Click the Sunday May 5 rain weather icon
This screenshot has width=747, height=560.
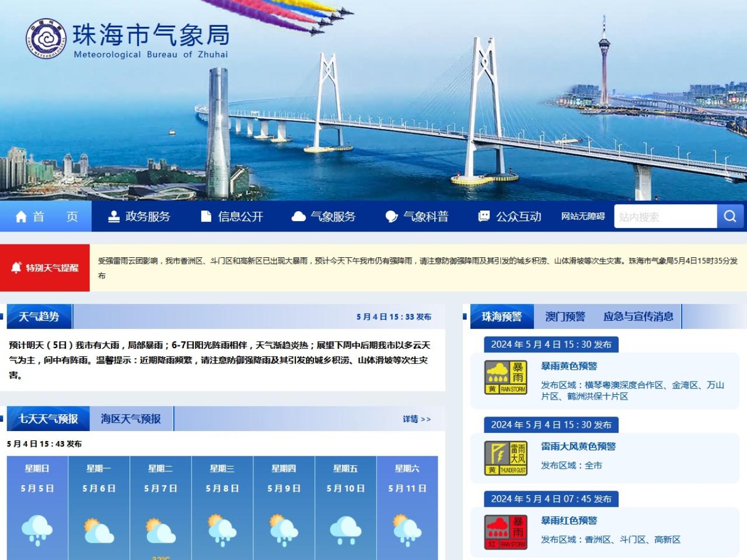click(37, 530)
